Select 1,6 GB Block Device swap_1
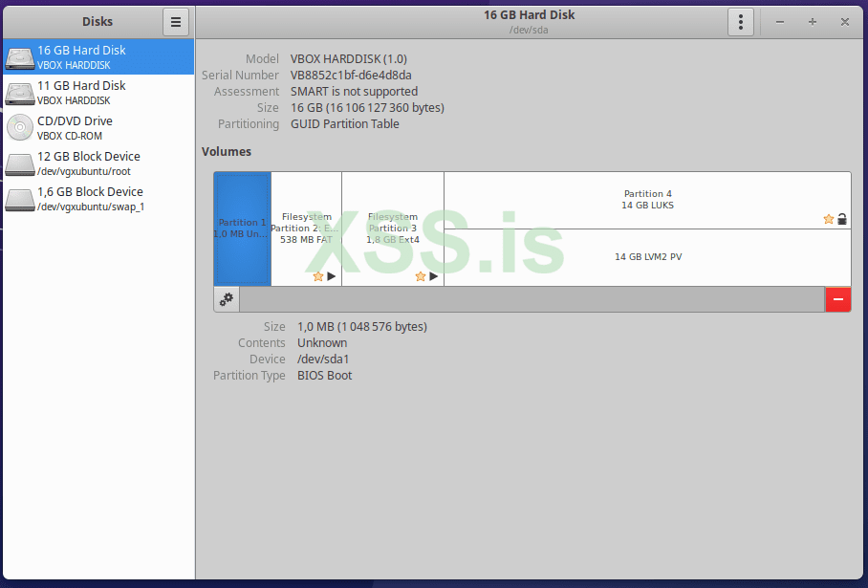Viewport: 868px width, 588px height. tap(98, 198)
